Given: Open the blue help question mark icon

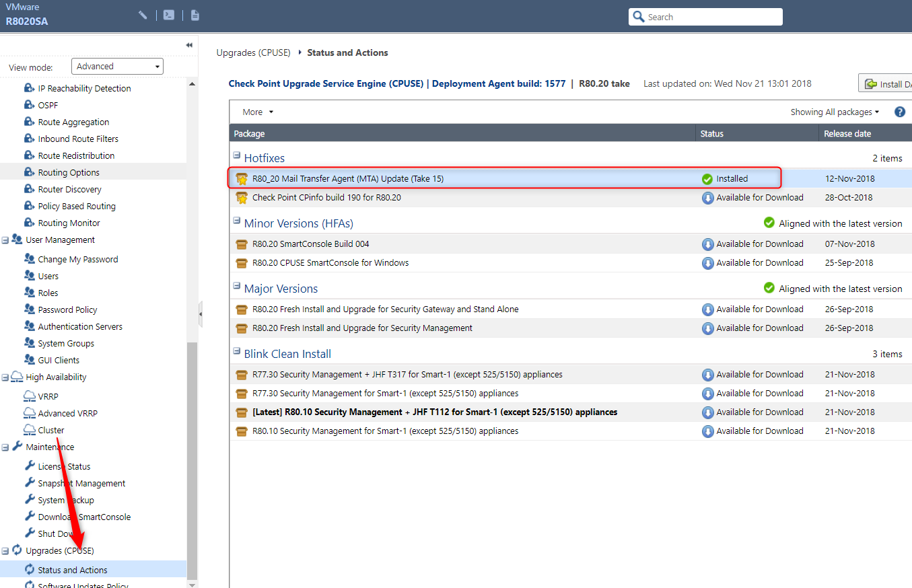Looking at the screenshot, I should pos(900,112).
